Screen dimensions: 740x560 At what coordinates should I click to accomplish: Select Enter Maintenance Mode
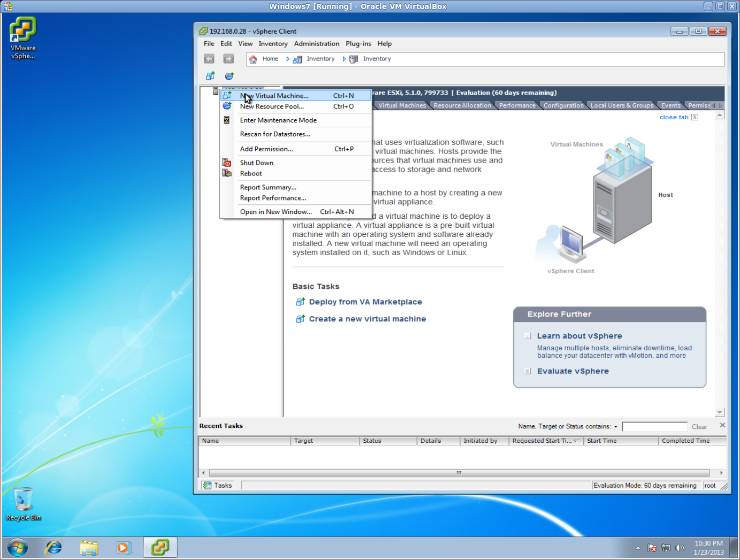tap(296, 120)
